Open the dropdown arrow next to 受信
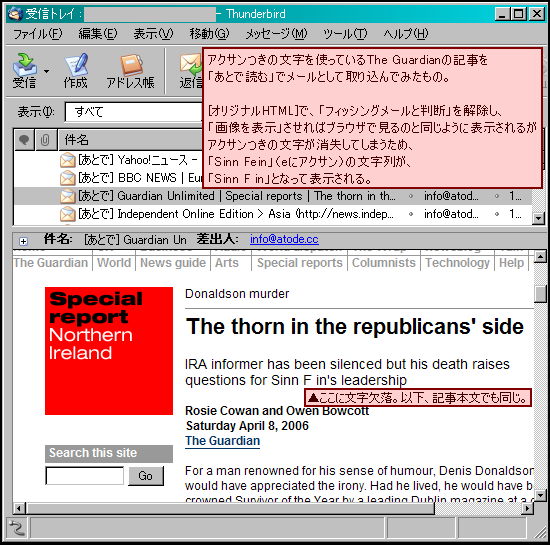Viewport: 550px width, 545px height. (46, 71)
